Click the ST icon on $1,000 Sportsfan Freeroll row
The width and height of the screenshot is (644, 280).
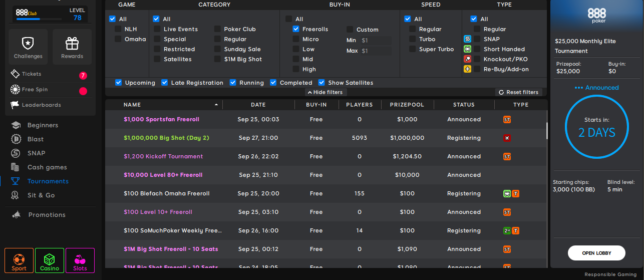pyautogui.click(x=507, y=120)
